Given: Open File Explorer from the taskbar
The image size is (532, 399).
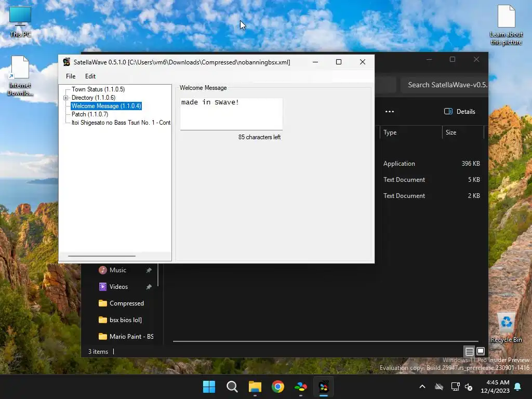Looking at the screenshot, I should point(255,387).
